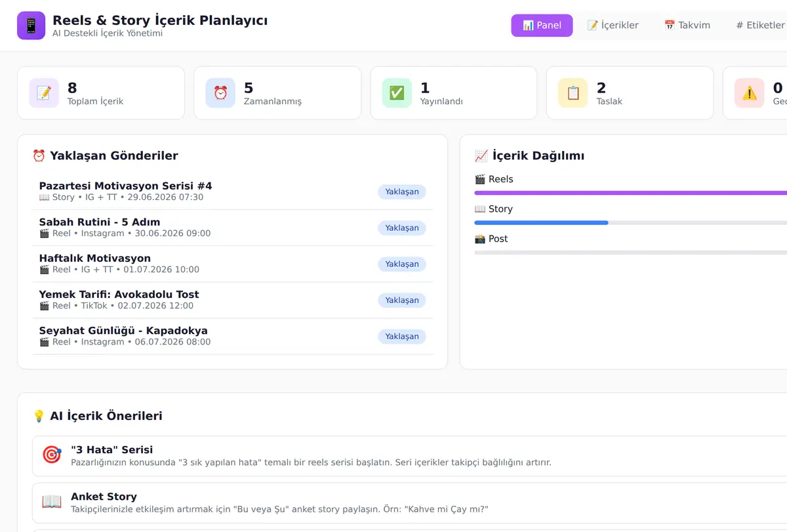The image size is (787, 532).
Task: Open the Takvim tab
Action: pyautogui.click(x=687, y=26)
